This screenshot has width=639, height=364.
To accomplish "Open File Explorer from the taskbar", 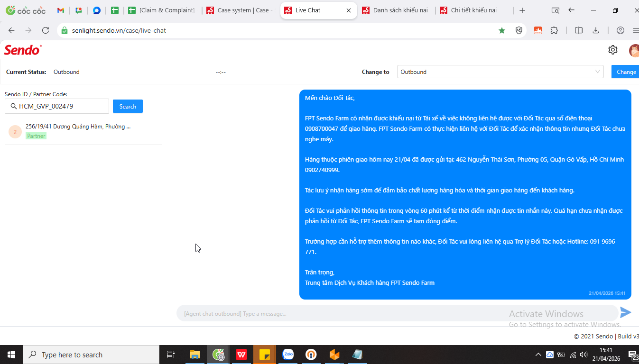I will click(x=195, y=355).
